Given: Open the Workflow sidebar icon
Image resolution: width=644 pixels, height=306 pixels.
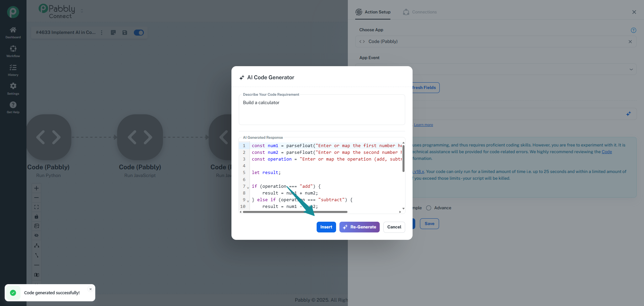Looking at the screenshot, I should click(13, 51).
